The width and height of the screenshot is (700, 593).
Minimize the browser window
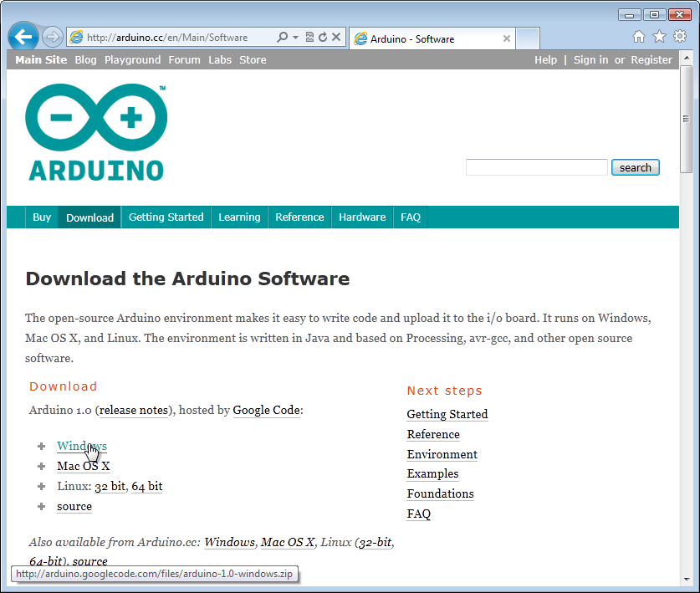[x=630, y=15]
